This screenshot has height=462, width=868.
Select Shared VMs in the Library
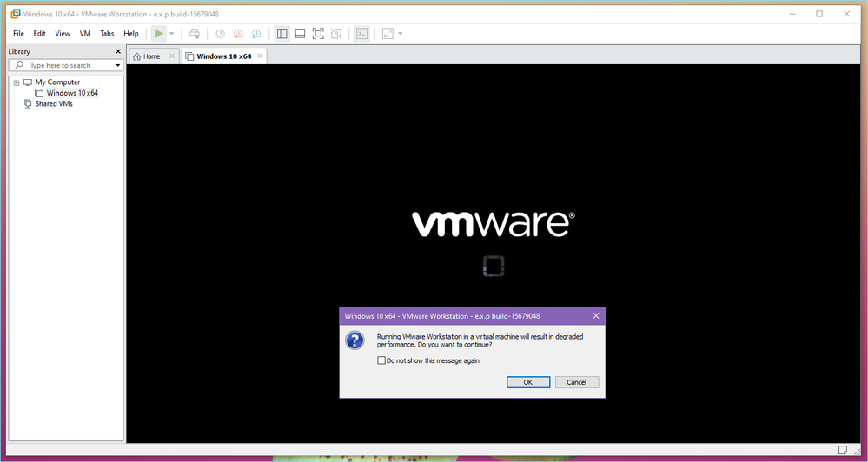coord(54,103)
